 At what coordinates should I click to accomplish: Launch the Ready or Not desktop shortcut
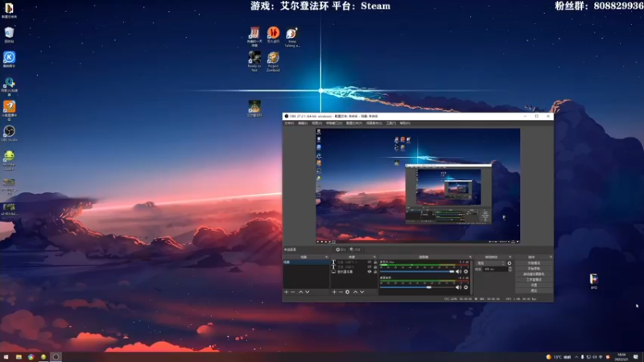(254, 61)
